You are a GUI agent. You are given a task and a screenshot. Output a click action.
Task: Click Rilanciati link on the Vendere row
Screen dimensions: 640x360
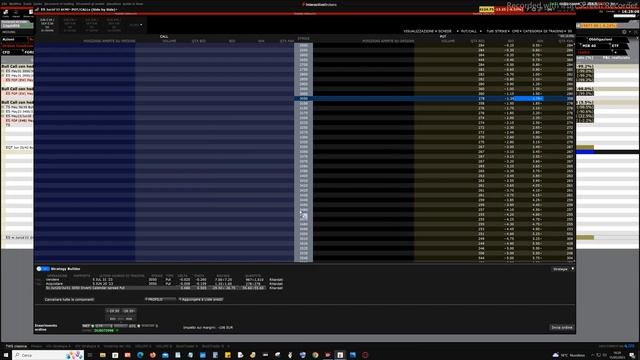pos(276,280)
